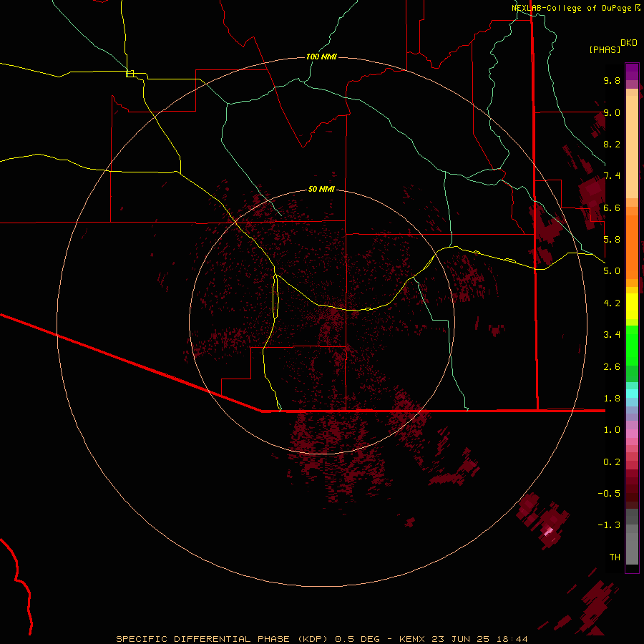
Task: Click the [PHAS] units label
Action: (605, 49)
